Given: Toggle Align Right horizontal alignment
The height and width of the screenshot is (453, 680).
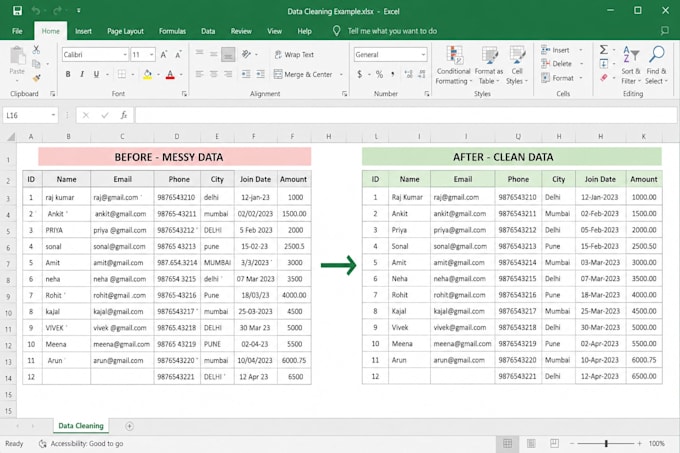Looking at the screenshot, I should (x=228, y=74).
